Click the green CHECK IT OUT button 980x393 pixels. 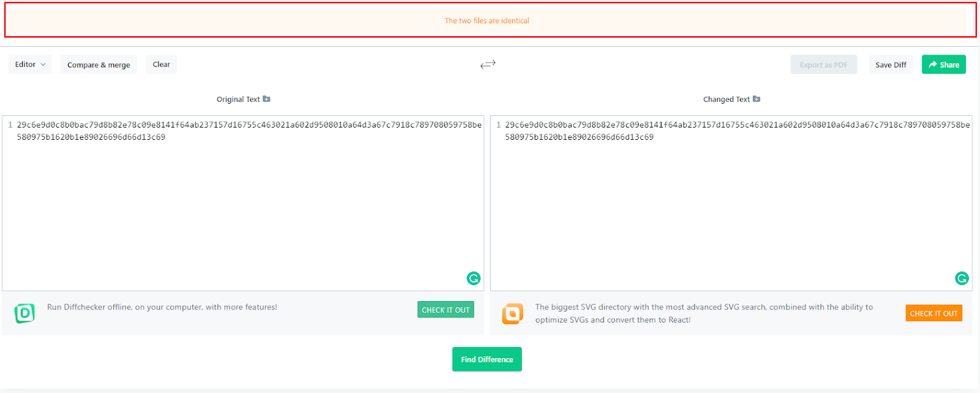point(445,310)
